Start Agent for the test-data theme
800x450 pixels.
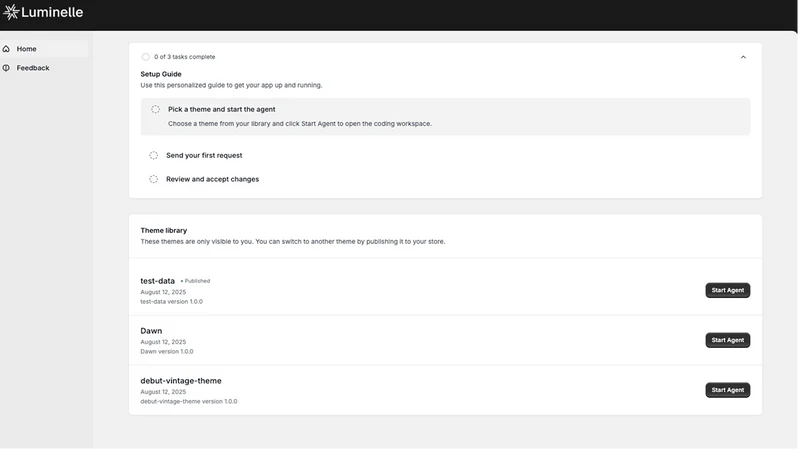728,290
